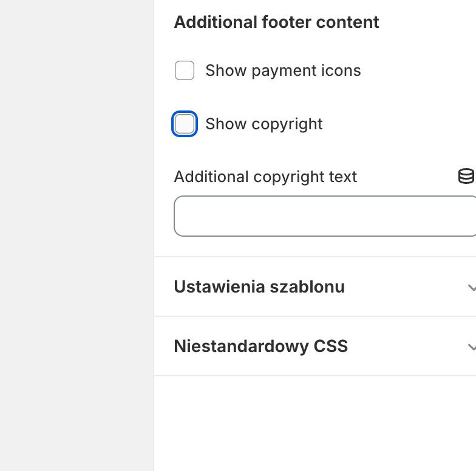Click the 'Additional footer content' heading
Image resolution: width=476 pixels, height=471 pixels.
[276, 22]
